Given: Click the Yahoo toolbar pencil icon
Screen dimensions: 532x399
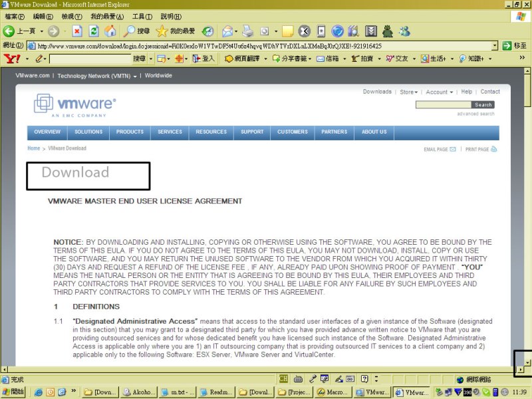Looking at the screenshot, I should 39,59.
